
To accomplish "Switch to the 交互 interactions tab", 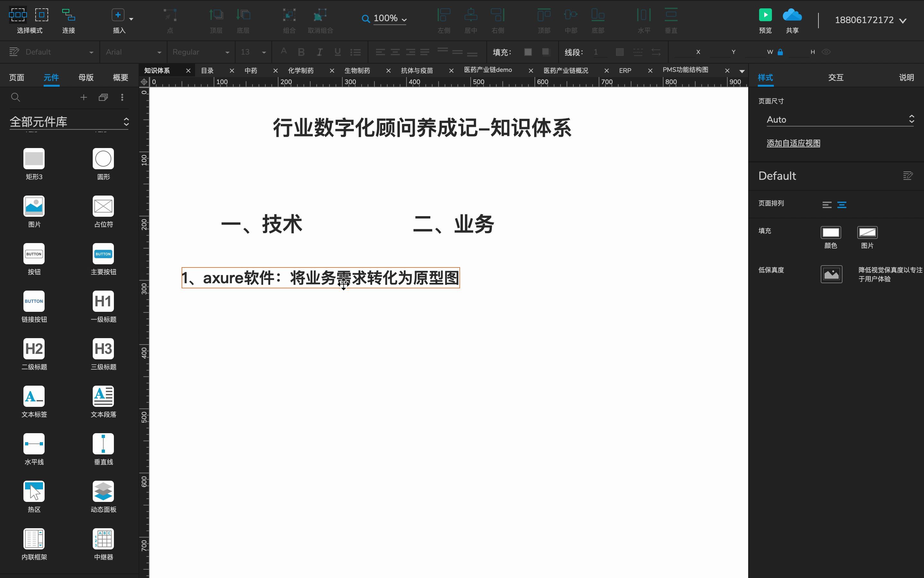I will [836, 78].
